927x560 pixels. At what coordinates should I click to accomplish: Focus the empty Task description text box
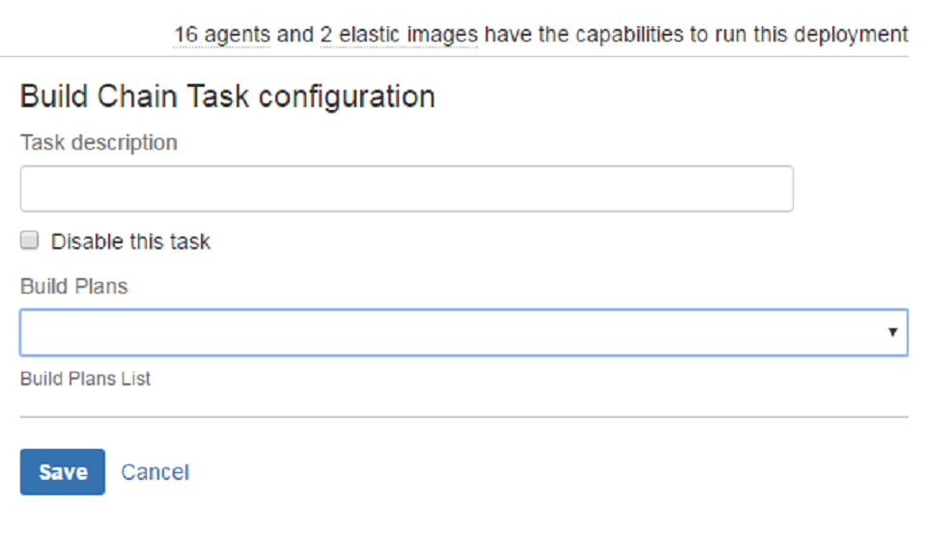(x=406, y=188)
